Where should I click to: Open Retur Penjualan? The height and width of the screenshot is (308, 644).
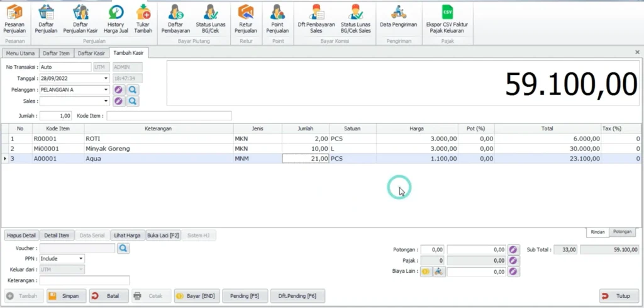pyautogui.click(x=246, y=19)
